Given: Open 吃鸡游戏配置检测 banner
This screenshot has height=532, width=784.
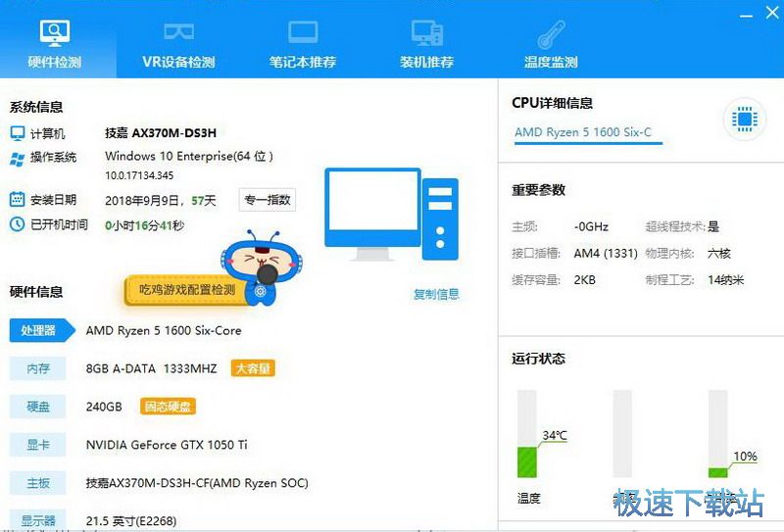Looking at the screenshot, I should [186, 290].
